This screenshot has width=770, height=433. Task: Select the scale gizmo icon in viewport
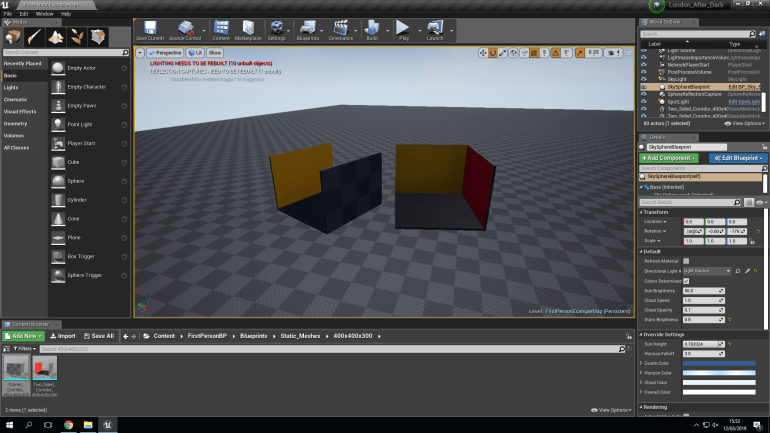502,53
